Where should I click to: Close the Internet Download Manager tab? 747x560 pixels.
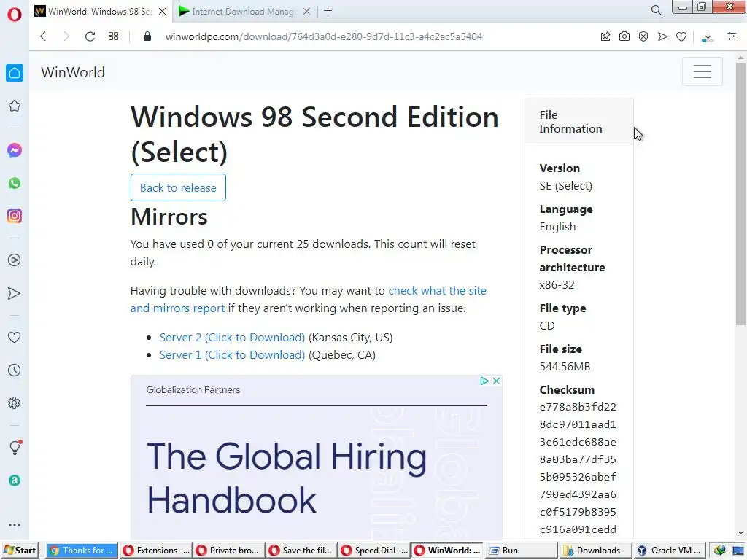[307, 11]
